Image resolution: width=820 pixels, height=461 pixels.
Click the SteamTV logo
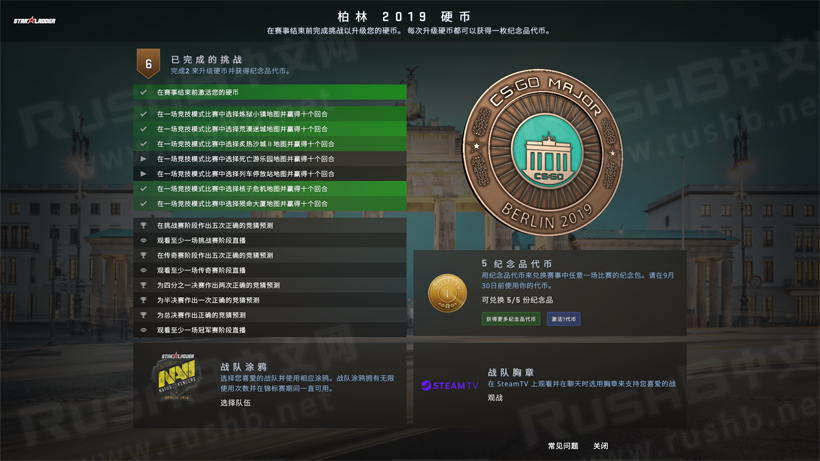pyautogui.click(x=449, y=385)
